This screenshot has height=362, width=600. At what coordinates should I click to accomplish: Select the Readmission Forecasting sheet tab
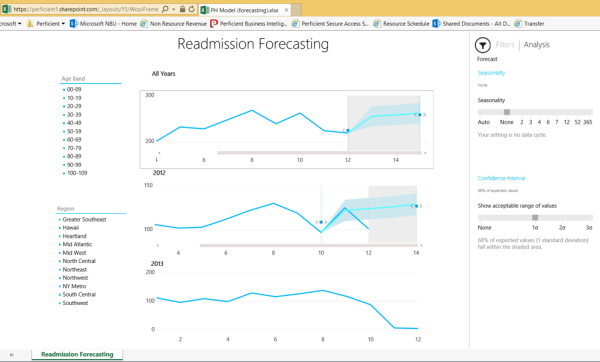click(77, 354)
